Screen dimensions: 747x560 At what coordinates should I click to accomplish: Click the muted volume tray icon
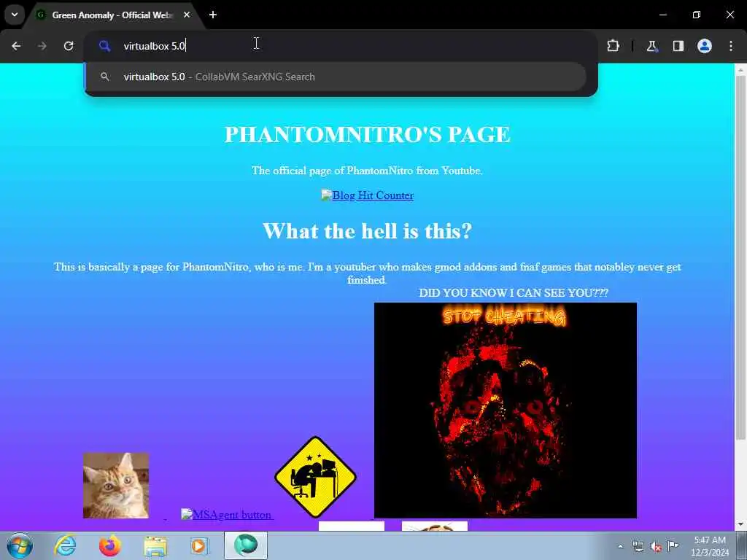(656, 546)
